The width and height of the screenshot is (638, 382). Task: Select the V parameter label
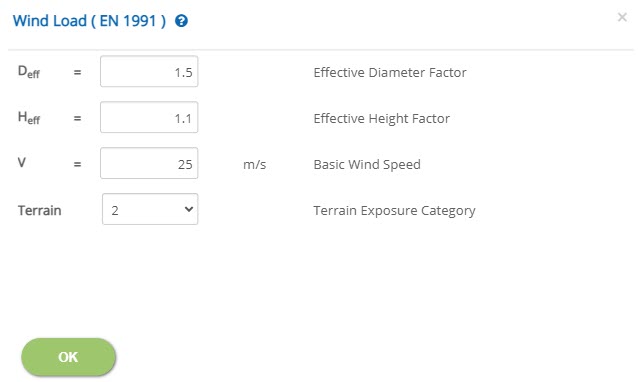[x=22, y=163]
